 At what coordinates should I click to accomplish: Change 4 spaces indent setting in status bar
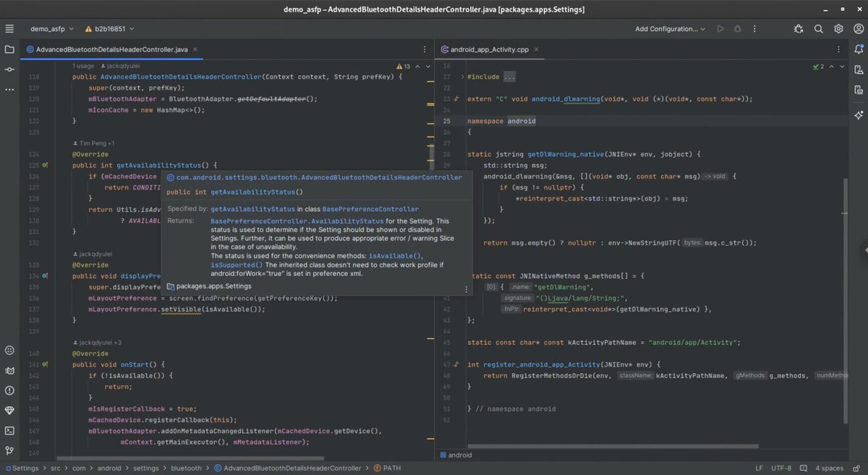pyautogui.click(x=829, y=468)
